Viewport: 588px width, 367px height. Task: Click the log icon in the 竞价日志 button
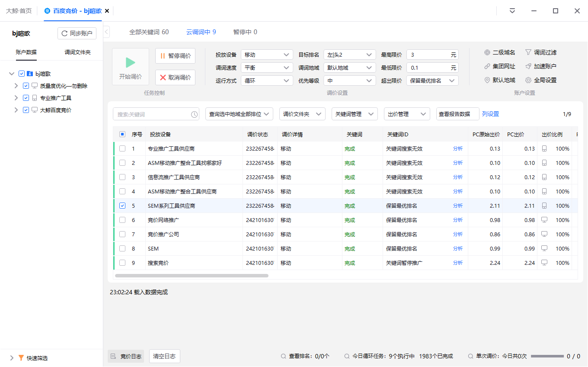[x=113, y=356]
